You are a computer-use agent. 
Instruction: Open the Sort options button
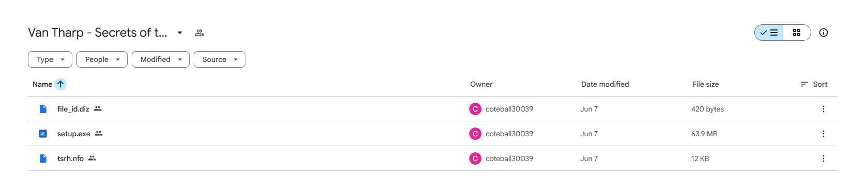click(x=814, y=84)
